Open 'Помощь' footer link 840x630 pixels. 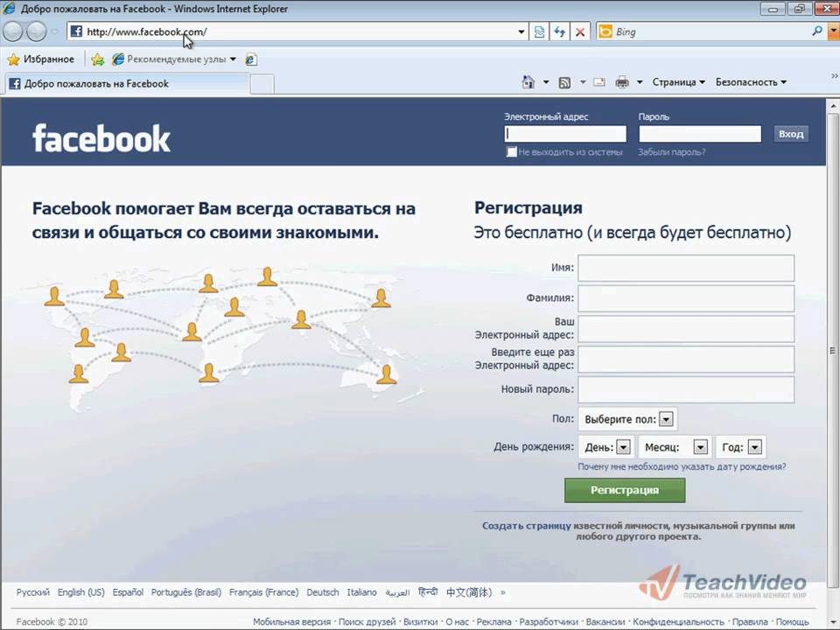(793, 621)
